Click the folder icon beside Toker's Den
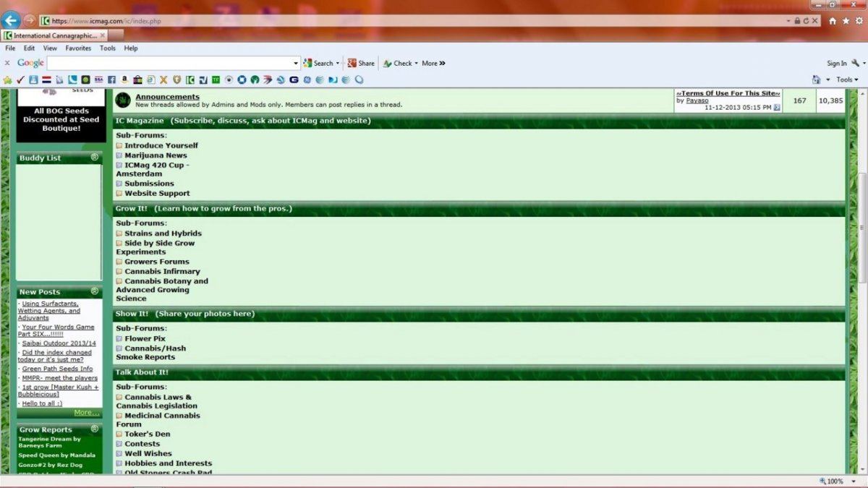The height and width of the screenshot is (488, 868). click(119, 435)
